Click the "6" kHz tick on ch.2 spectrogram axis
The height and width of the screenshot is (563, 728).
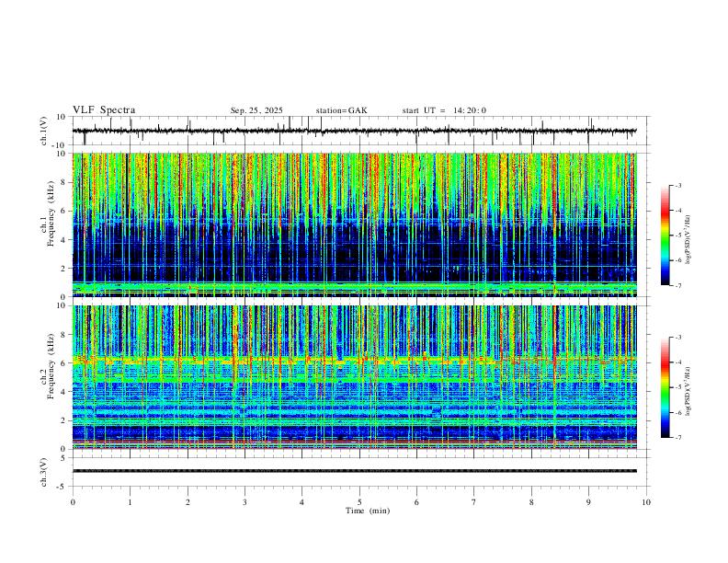coord(63,363)
